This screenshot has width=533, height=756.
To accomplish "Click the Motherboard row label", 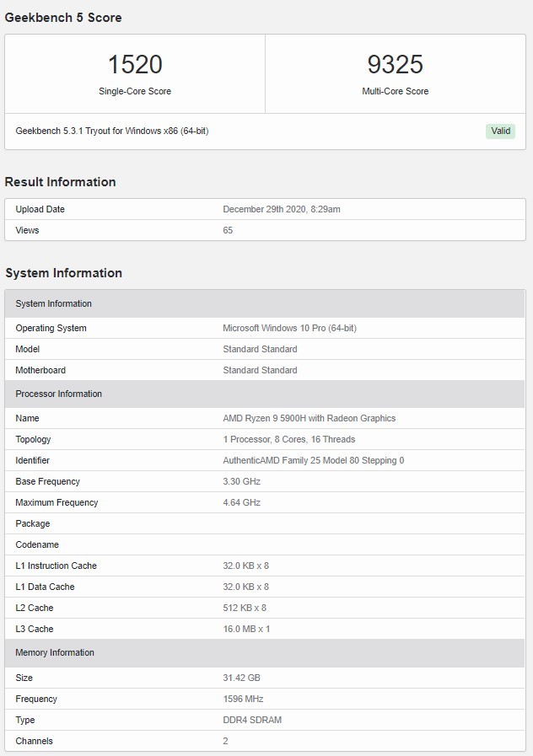I will 40,370.
